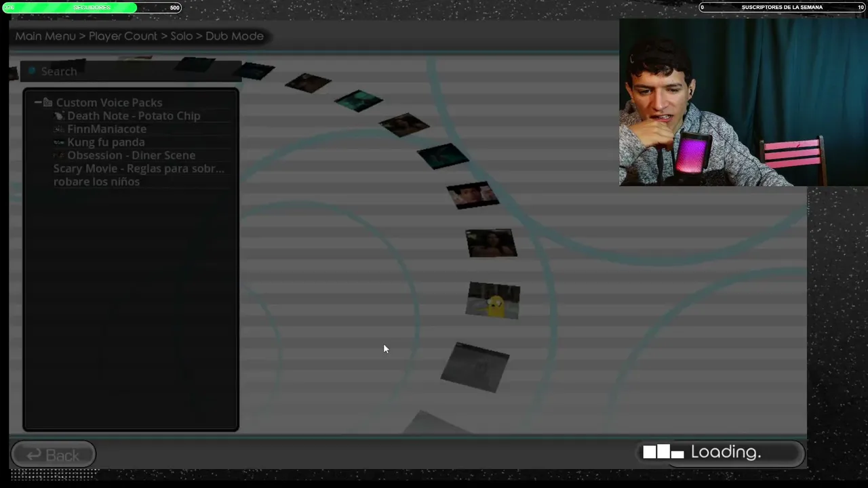Screen dimensions: 868x488
Task: Click the Kung fu panda pack icon
Action: point(59,142)
